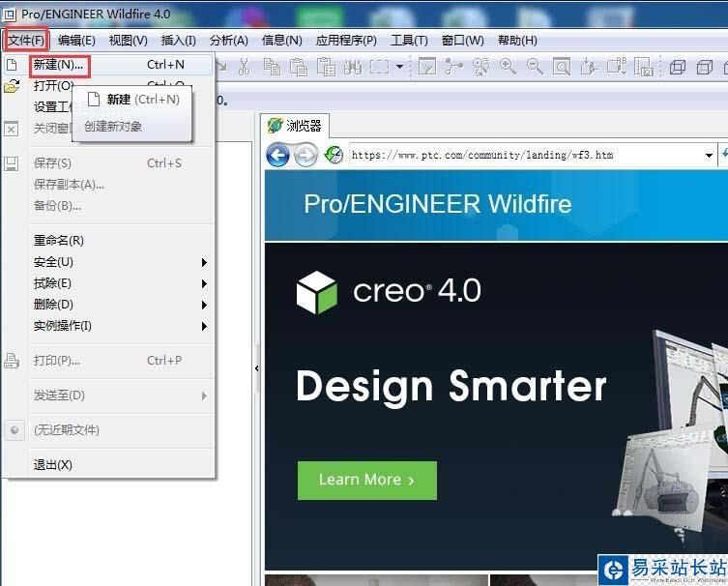Open the Saved view list icon
The height and width of the screenshot is (586, 728).
tap(617, 67)
